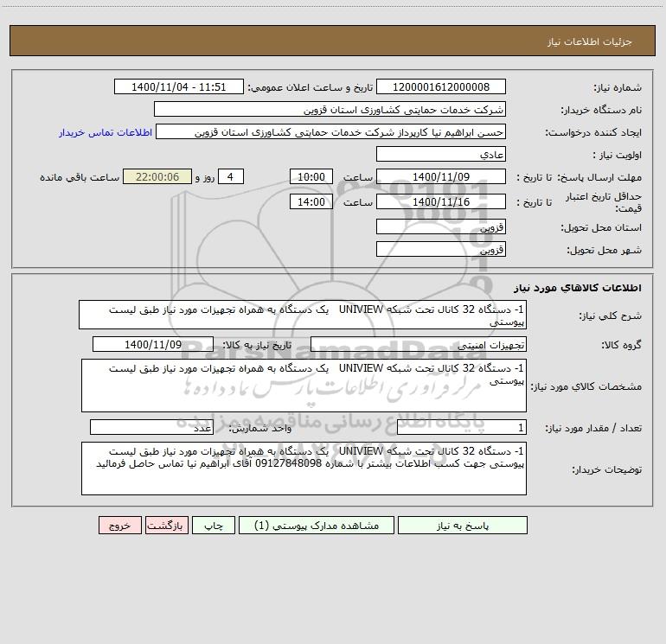666x644 pixels.
Task: Click the label شهر محل تحویل:
Action: pos(604,250)
